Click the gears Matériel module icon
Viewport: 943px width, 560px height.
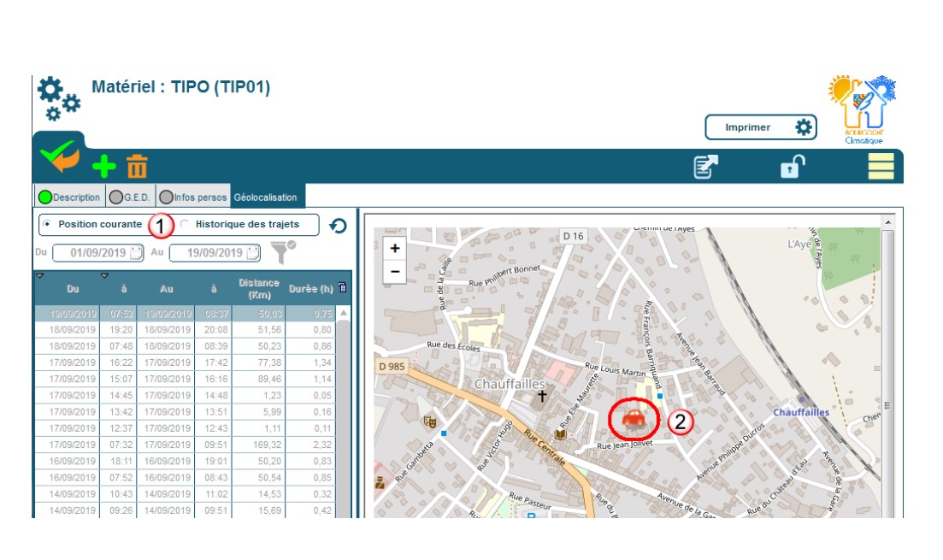tap(58, 98)
